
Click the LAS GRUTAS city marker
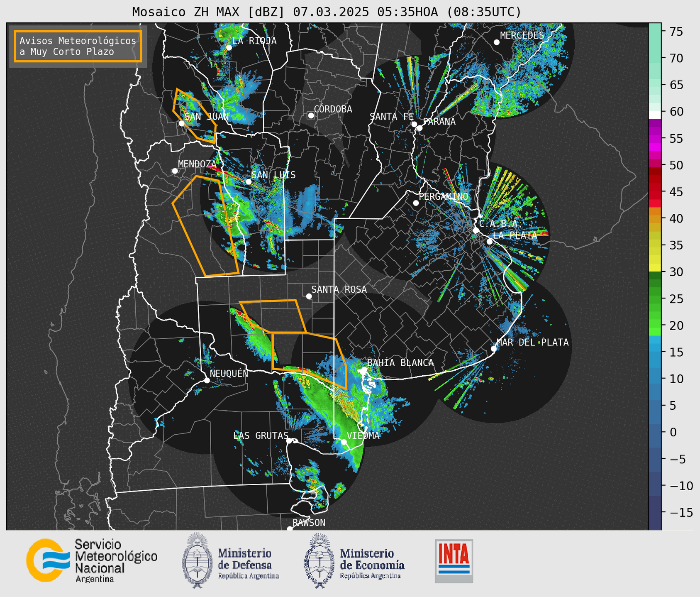pyautogui.click(x=289, y=441)
